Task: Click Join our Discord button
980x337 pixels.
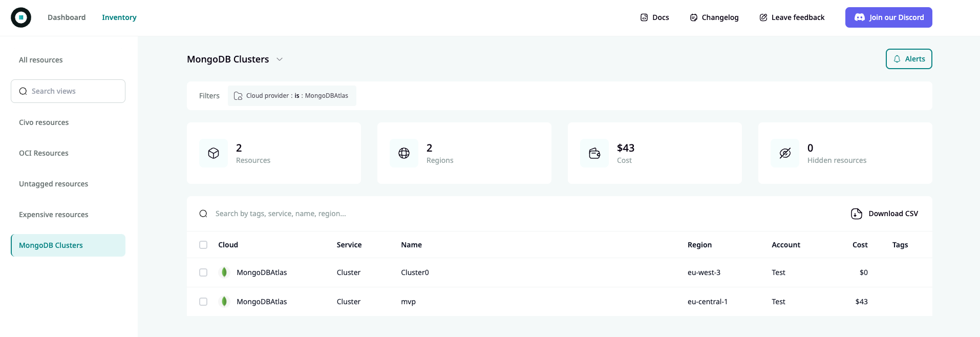Action: 889,17
